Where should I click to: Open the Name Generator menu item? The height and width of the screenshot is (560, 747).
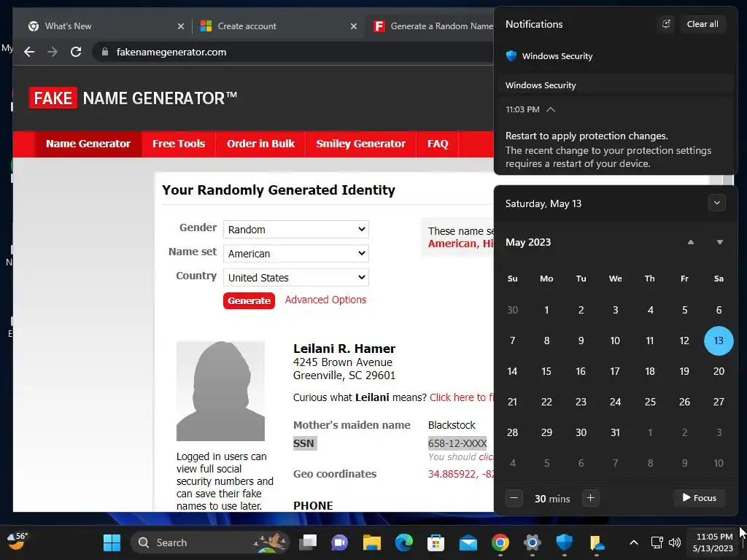click(x=88, y=144)
